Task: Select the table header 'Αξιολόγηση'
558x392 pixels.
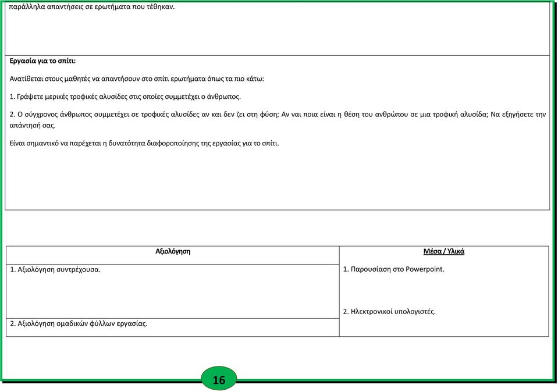Action: click(173, 251)
